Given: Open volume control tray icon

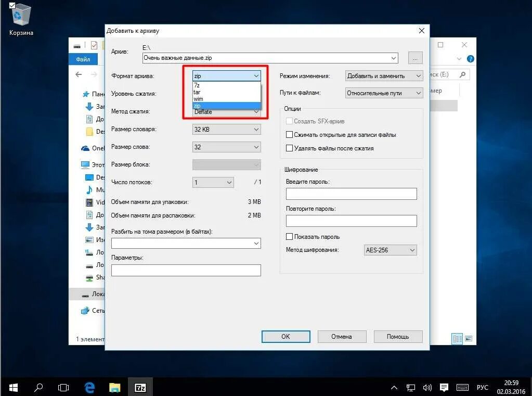Looking at the screenshot, I should click(x=427, y=387).
